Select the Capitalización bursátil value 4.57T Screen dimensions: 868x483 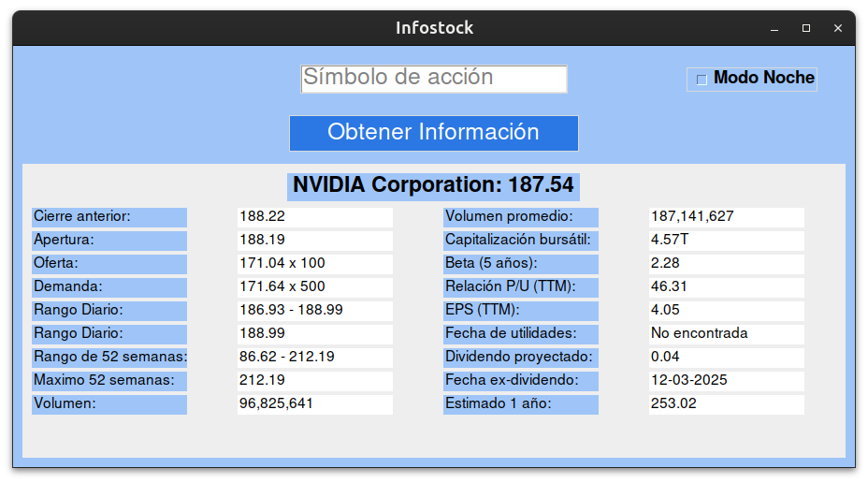[x=726, y=241]
